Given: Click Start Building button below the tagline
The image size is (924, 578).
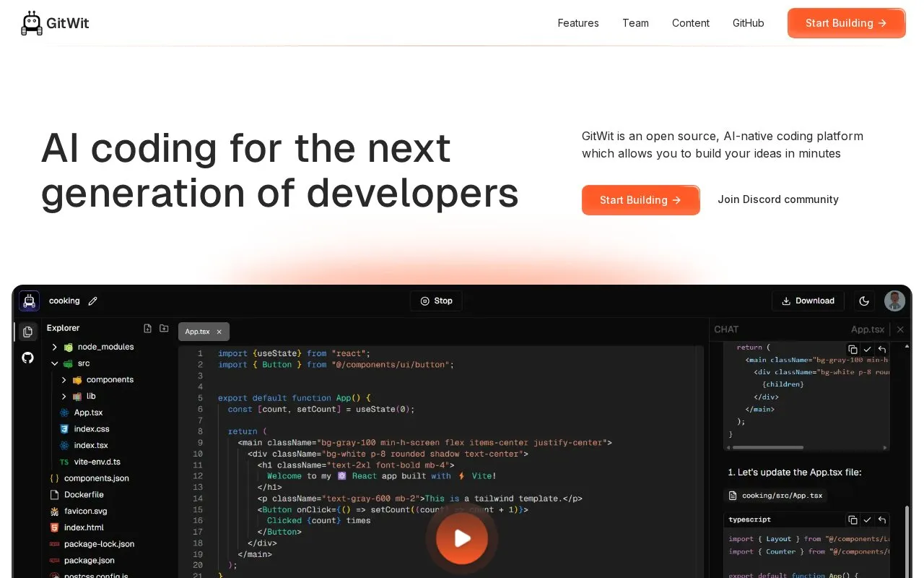Looking at the screenshot, I should [641, 200].
